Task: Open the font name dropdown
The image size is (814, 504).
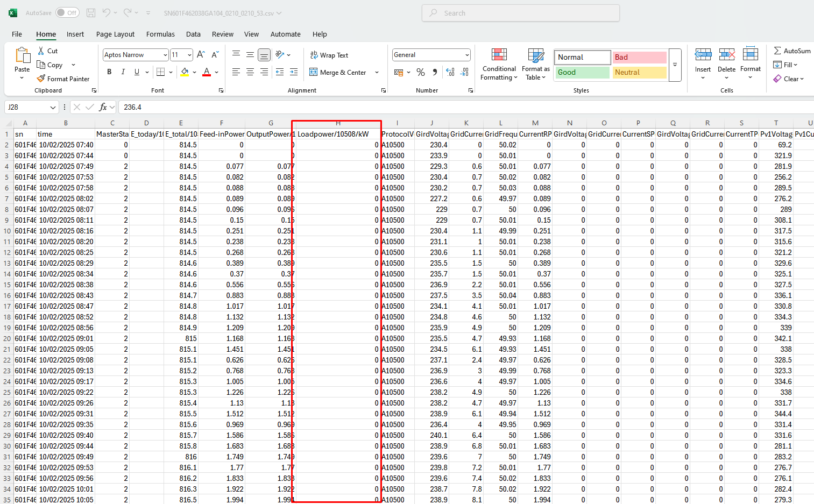Action: (x=165, y=55)
